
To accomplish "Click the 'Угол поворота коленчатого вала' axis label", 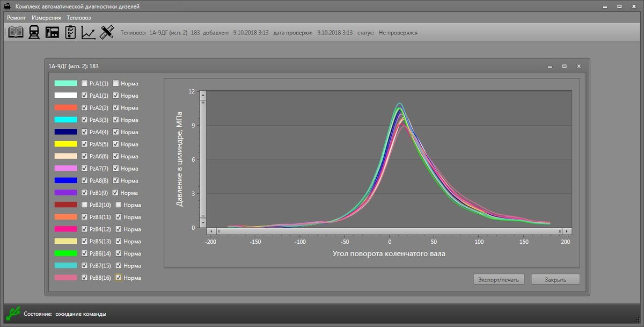I will (389, 253).
